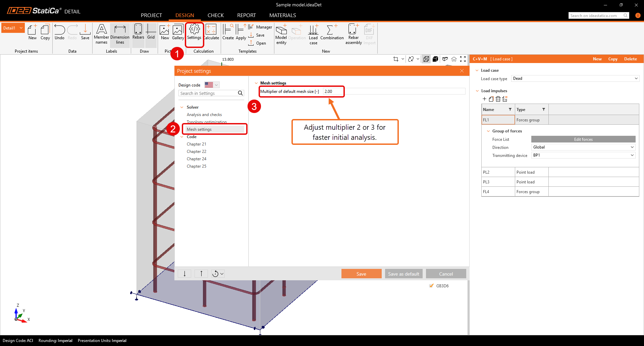The width and height of the screenshot is (644, 346).
Task: Open the CHECK tab
Action: (216, 15)
